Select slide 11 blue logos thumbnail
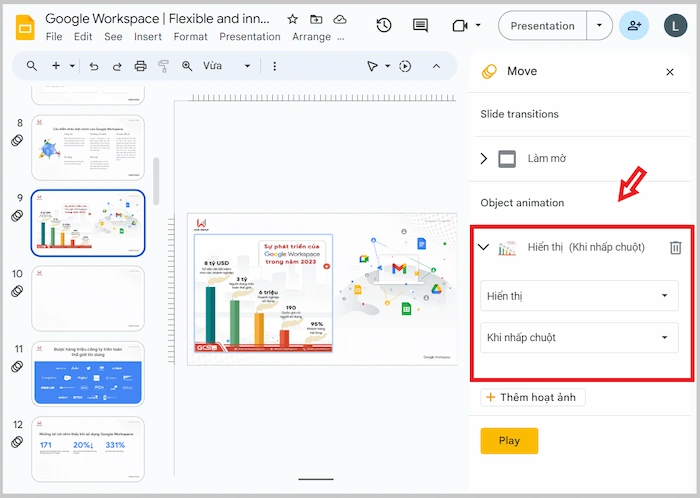 click(x=88, y=374)
